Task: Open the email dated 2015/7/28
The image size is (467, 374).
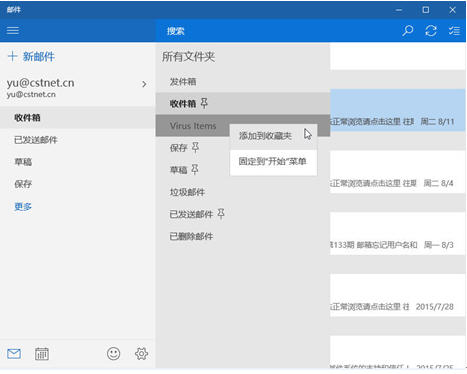Action: [398, 295]
